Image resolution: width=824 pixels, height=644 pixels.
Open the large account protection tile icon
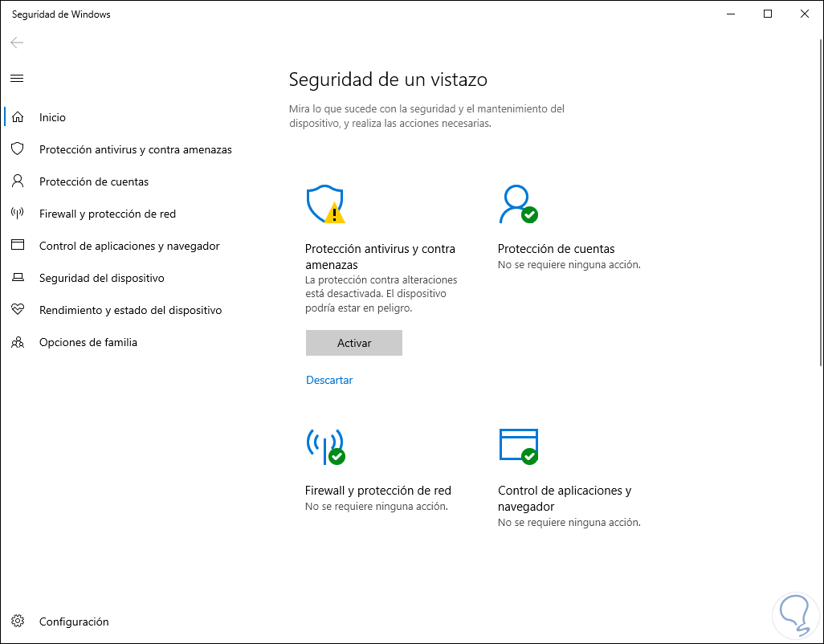(518, 204)
